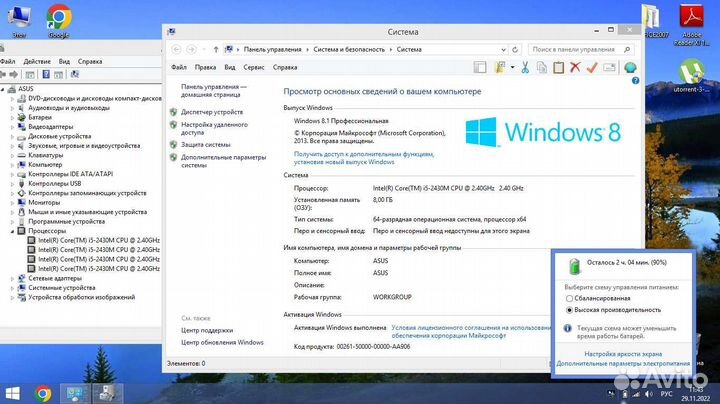Open the Adobe Reader XI desktop icon
The image size is (720, 404).
click(692, 23)
